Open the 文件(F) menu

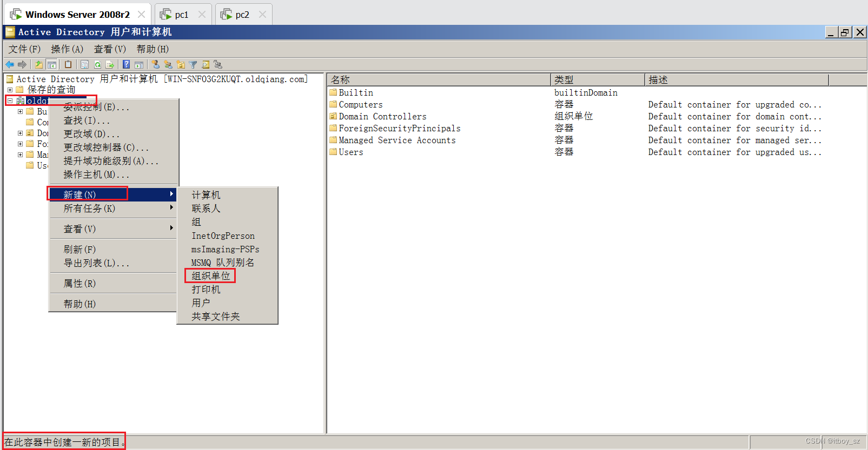[24, 49]
